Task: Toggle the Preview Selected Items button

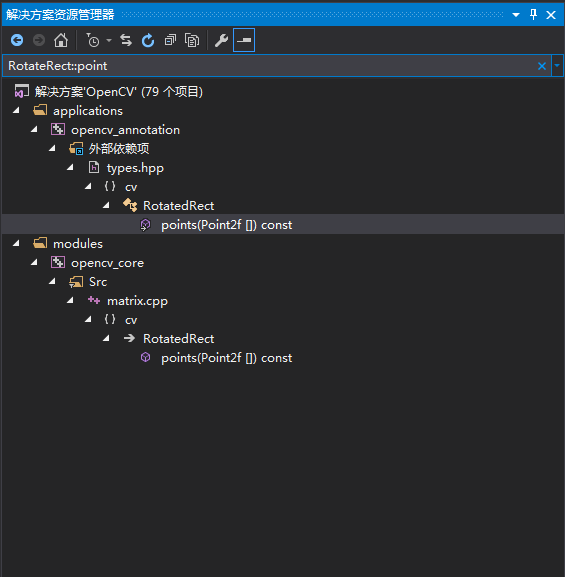Action: (244, 40)
